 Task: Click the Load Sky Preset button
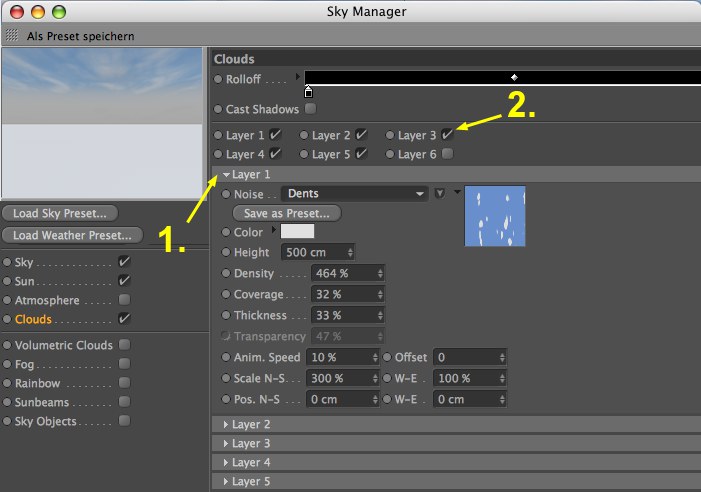coord(60,213)
